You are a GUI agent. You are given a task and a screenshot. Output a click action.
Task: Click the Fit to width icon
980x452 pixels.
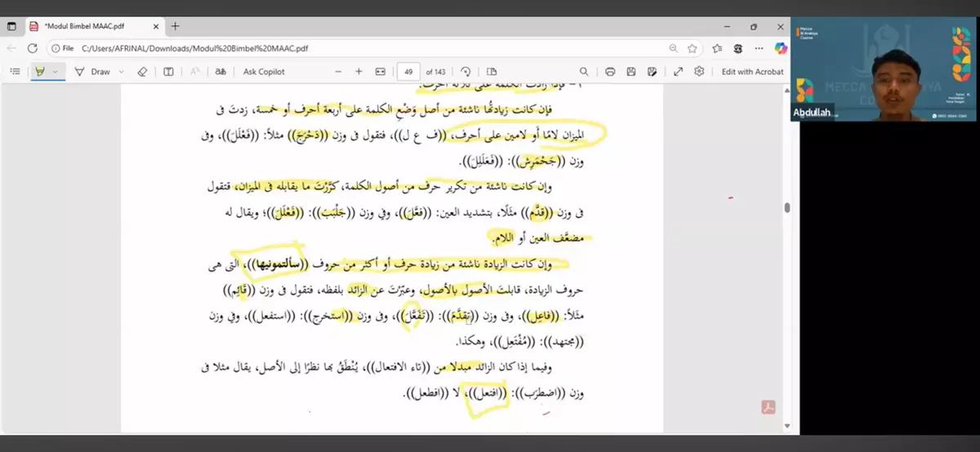tap(380, 72)
